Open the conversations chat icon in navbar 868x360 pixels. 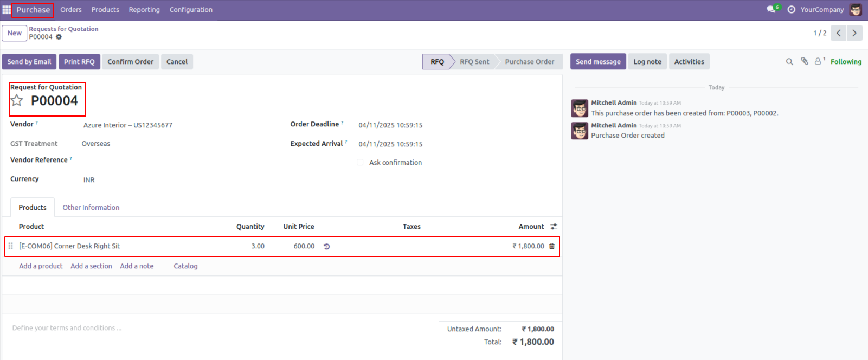(x=771, y=10)
